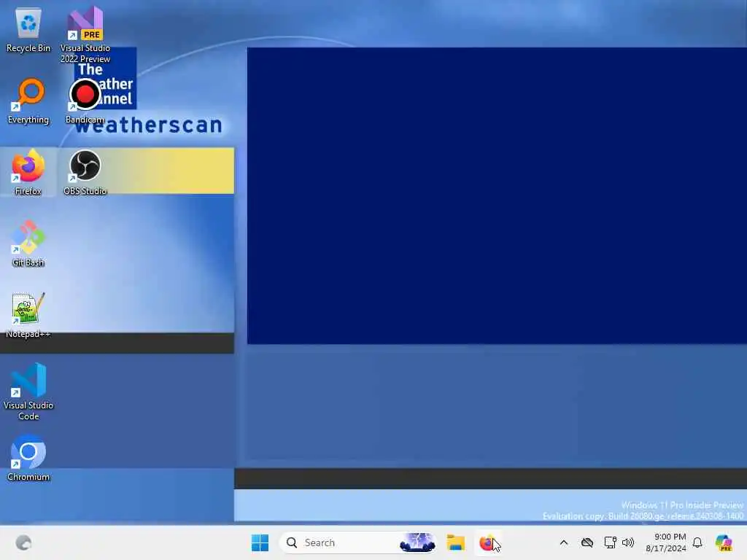Image resolution: width=747 pixels, height=560 pixels.
Task: Open the Windows Start menu
Action: 260,542
